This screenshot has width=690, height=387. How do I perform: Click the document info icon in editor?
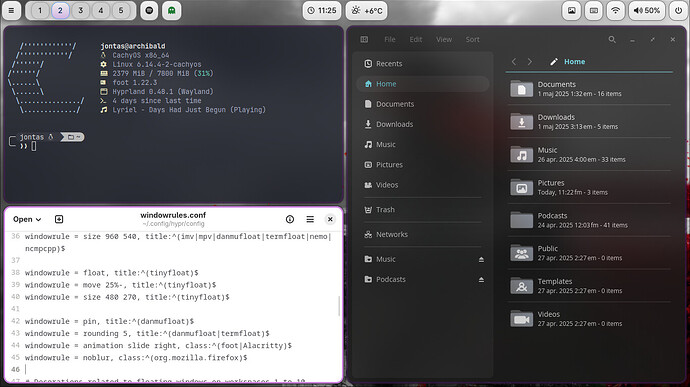[x=290, y=219]
